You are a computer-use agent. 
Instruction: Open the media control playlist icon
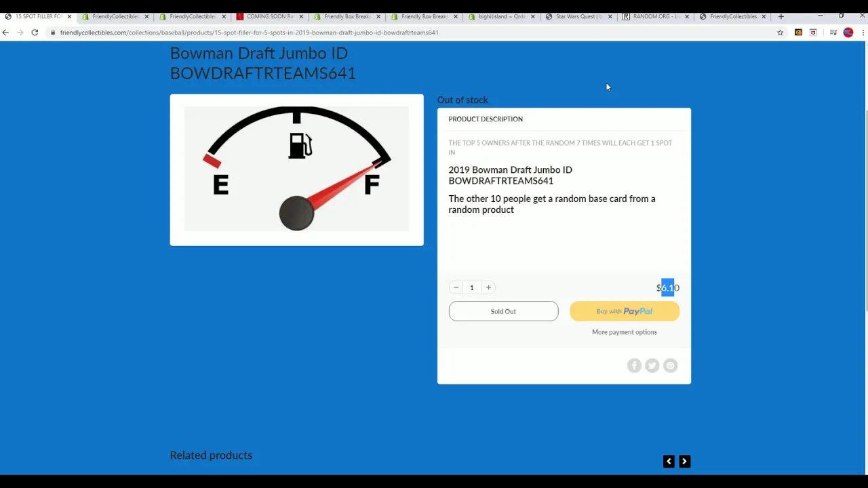coord(833,33)
